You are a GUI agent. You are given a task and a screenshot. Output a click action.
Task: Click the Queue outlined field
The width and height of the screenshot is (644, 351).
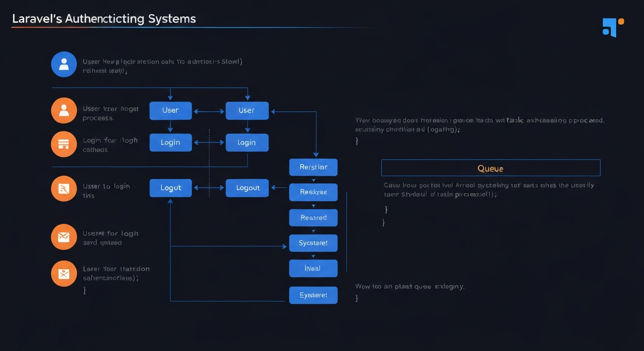coord(491,168)
